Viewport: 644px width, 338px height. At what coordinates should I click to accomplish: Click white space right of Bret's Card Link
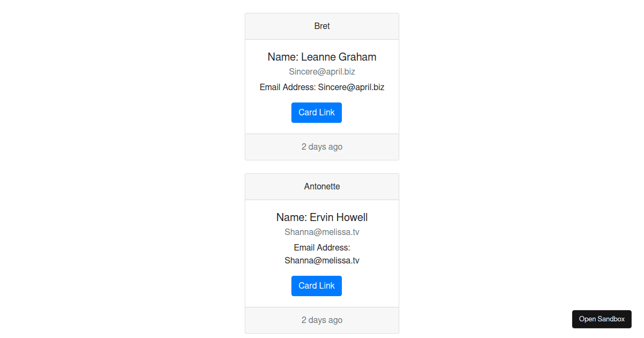[x=370, y=113]
